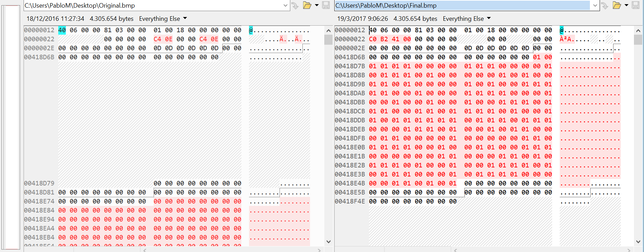Click the reload arrow icon beside the Final.bmp path

coord(605,6)
